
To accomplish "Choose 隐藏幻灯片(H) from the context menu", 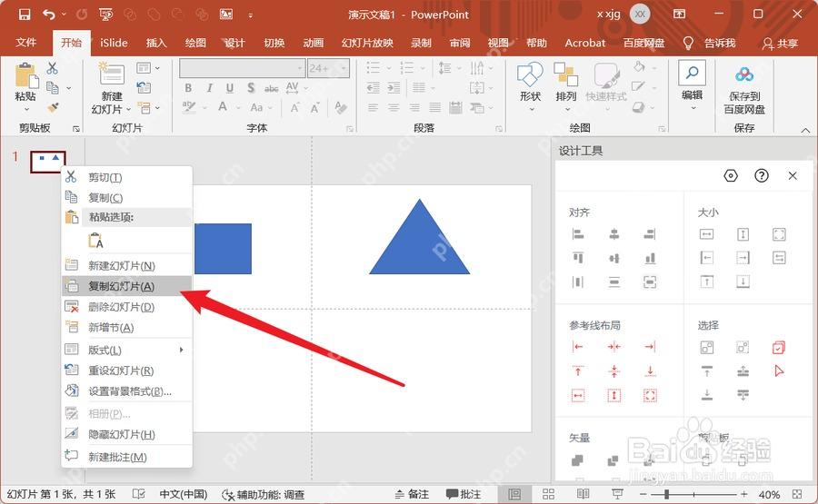I will coord(127,434).
